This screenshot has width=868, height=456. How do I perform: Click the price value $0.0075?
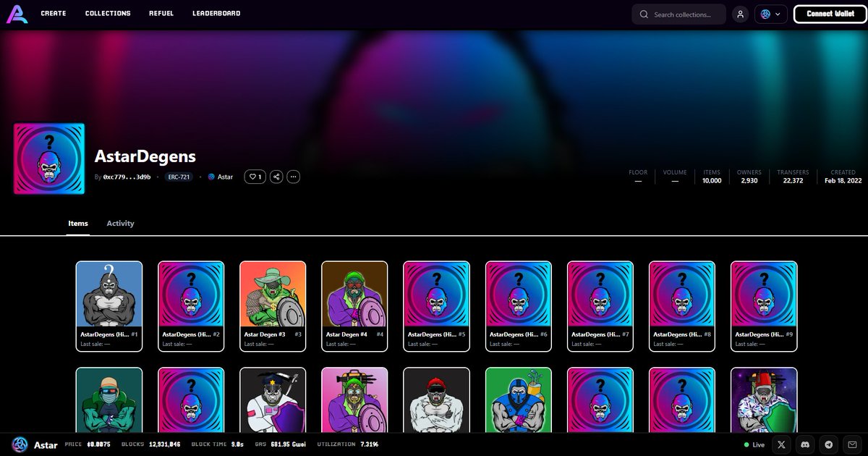click(x=99, y=444)
